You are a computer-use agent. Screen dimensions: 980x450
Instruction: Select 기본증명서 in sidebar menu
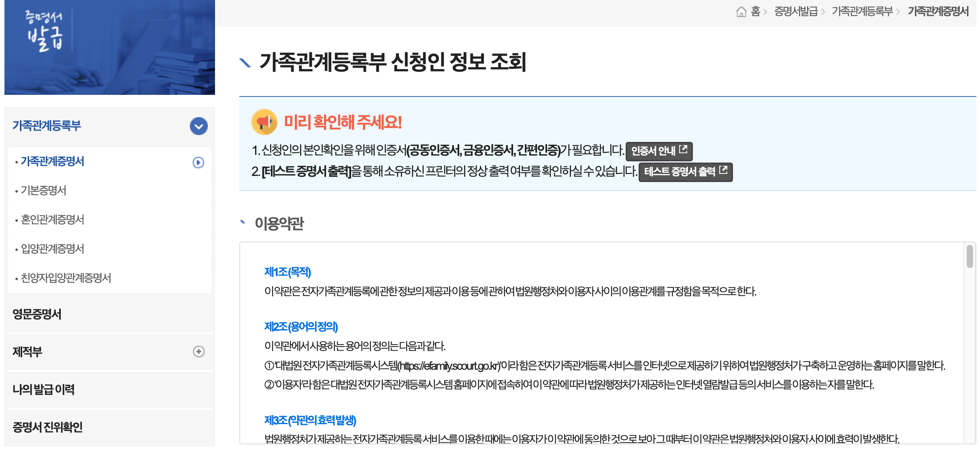[44, 191]
